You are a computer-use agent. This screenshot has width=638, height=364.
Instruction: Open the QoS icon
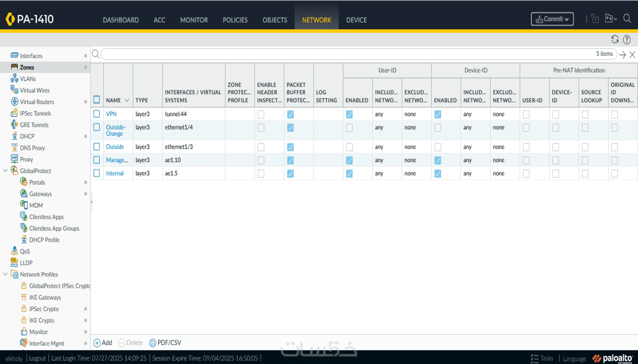tap(14, 251)
